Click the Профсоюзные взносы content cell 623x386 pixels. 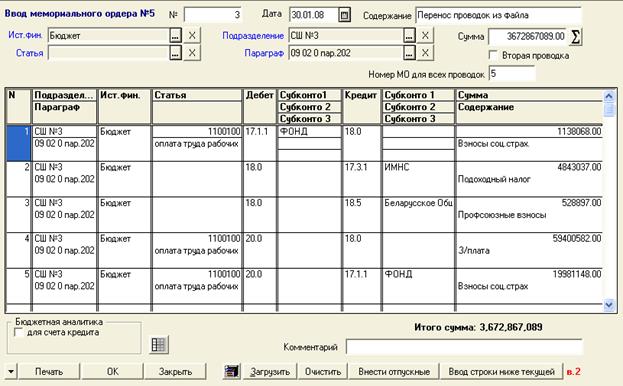pos(529,215)
